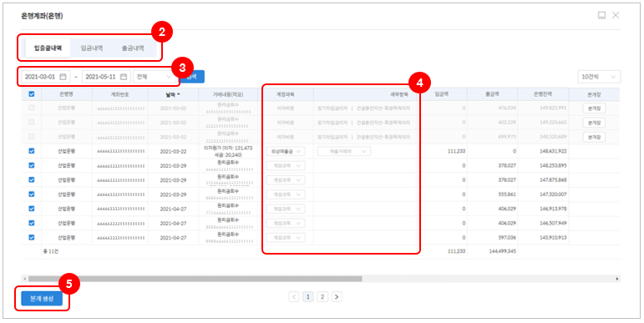
Task: Open the 외상매출금 account dropdown
Action: [x=286, y=151]
